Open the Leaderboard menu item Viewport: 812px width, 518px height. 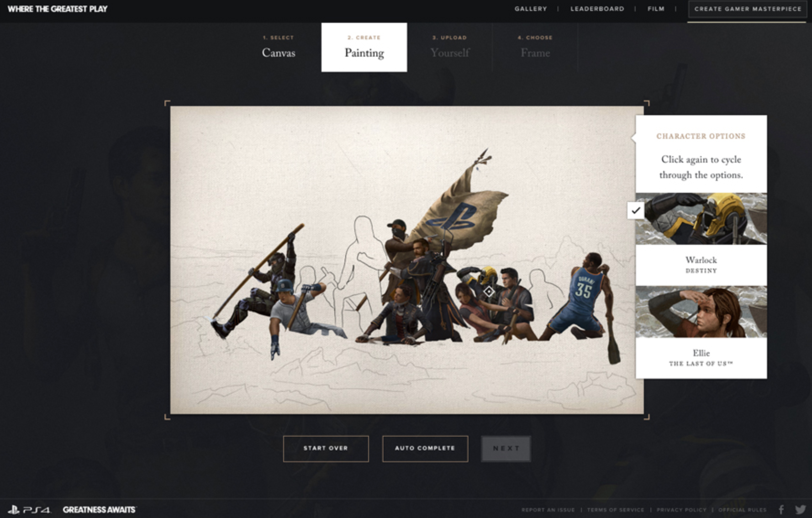[597, 9]
